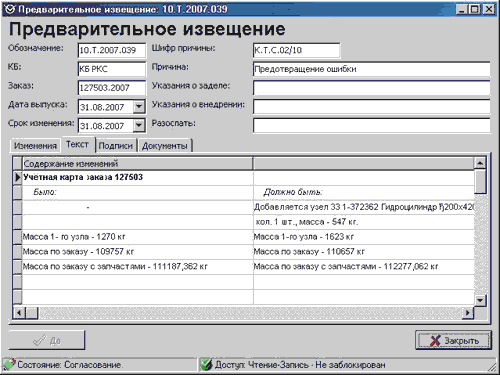The width and height of the screenshot is (500, 375).
Task: Click the current row arrow indicator
Action: pyautogui.click(x=17, y=177)
